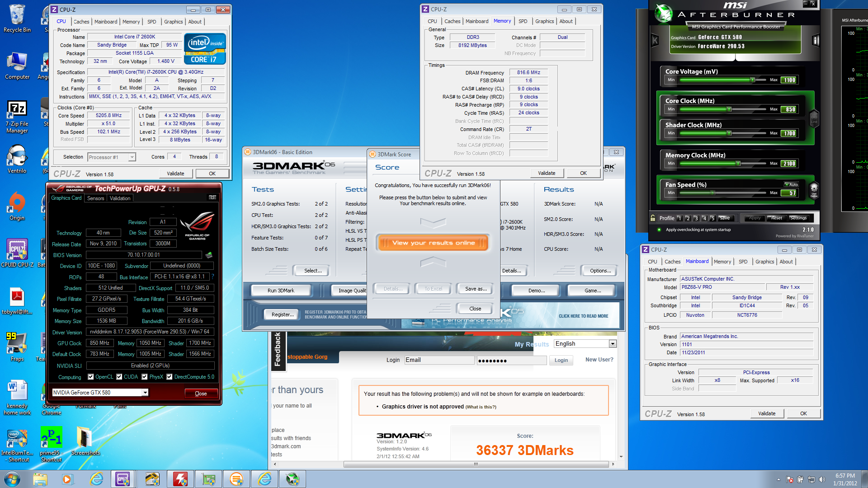Switch to the Validation tab in GPU-Z
Viewport: 868px width, 488px height.
(120, 198)
